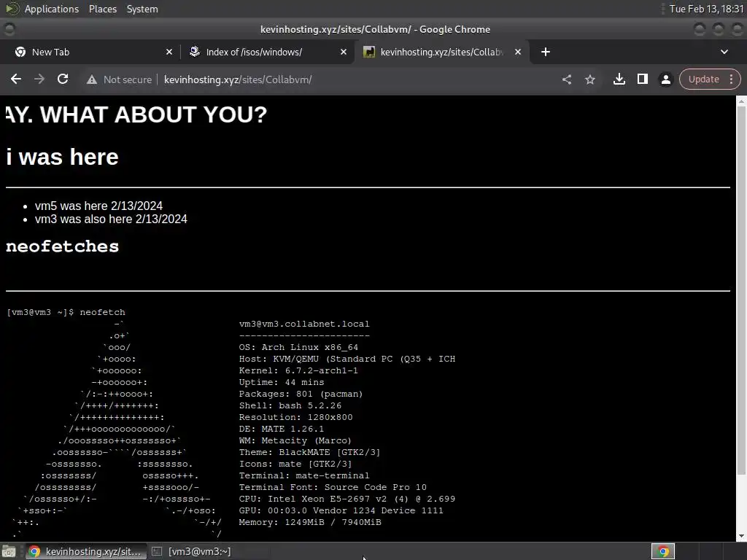
Task: Click the Not secure warning icon
Action: click(92, 79)
